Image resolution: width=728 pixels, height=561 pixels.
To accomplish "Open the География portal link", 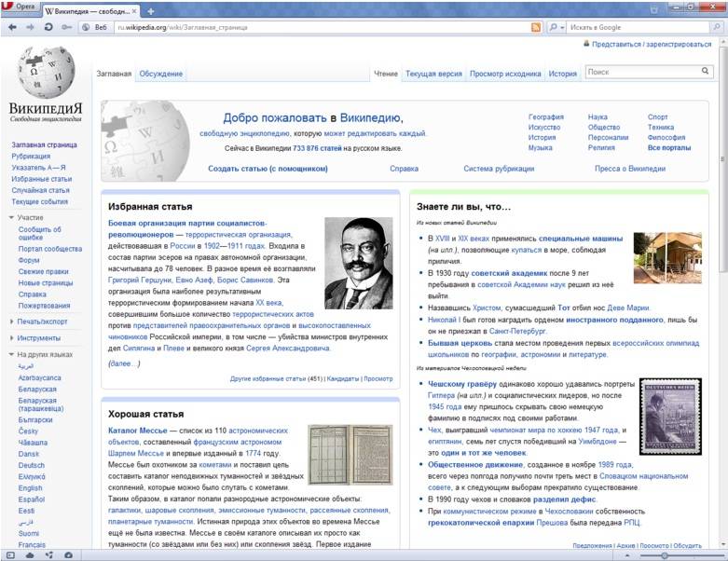I will 546,116.
